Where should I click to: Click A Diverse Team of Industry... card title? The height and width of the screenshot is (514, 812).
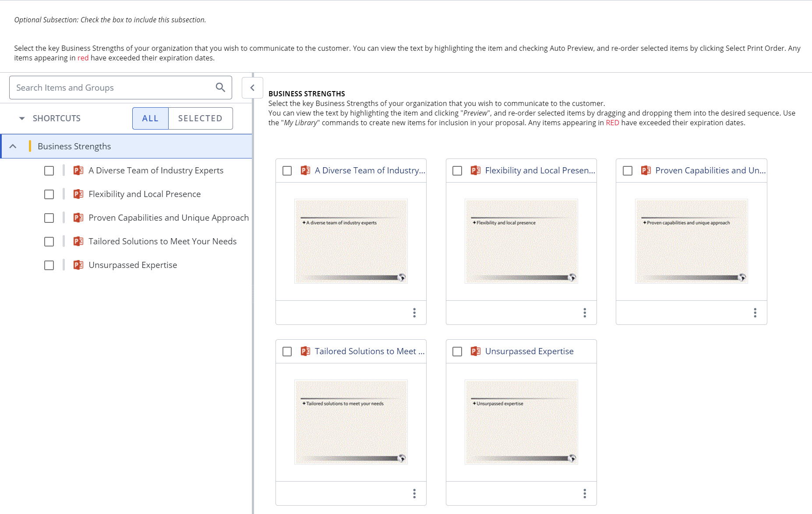(370, 170)
